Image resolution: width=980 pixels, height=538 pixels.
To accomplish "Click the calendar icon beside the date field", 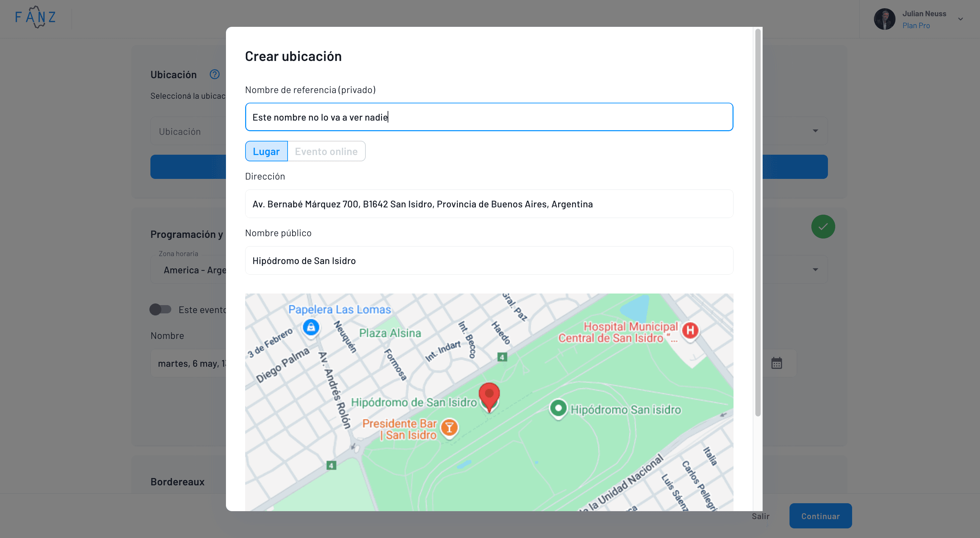I will tap(776, 363).
